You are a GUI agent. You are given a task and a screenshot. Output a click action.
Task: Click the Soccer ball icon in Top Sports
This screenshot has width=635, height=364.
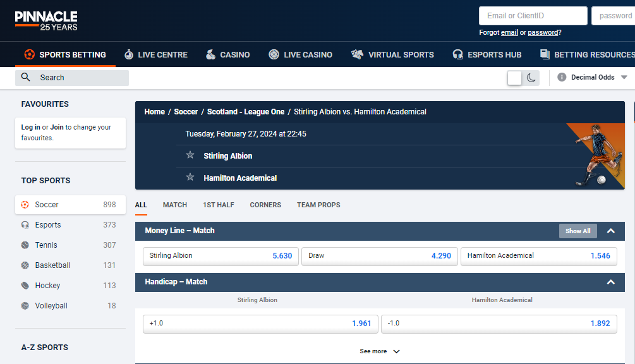point(25,205)
